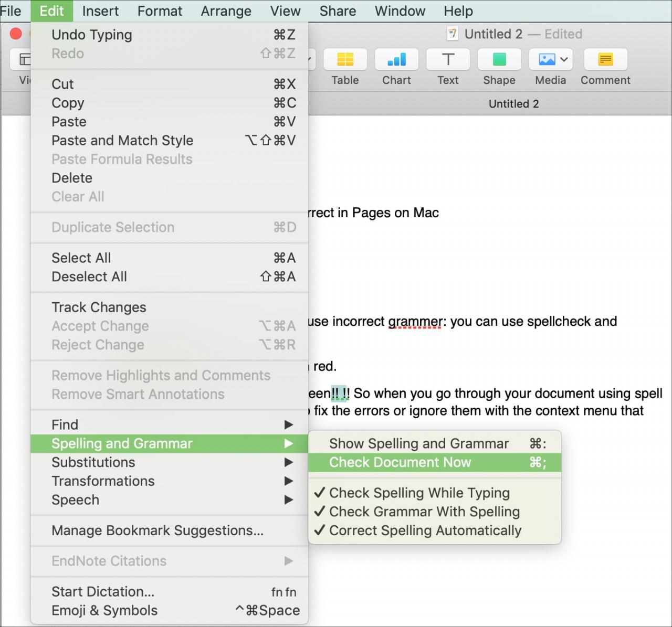Open the Share menu
Viewport: 672px width, 627px height.
[x=338, y=11]
